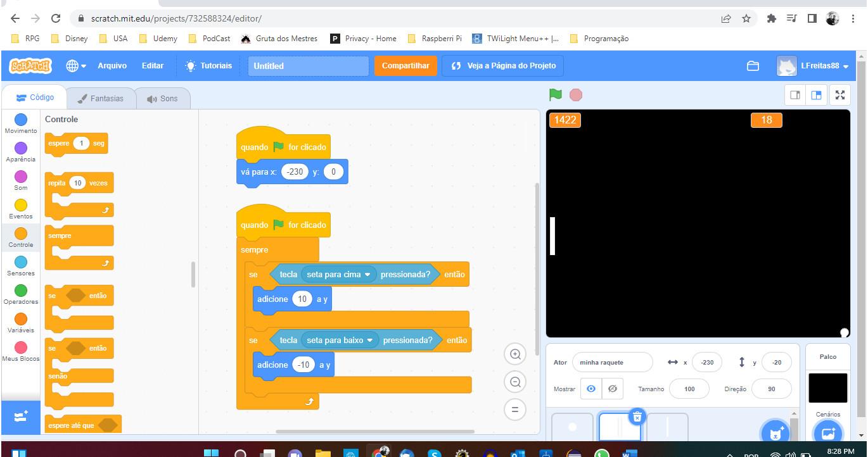Open the 'seta para cima' key dropdown
This screenshot has height=457, width=868.
coord(339,274)
